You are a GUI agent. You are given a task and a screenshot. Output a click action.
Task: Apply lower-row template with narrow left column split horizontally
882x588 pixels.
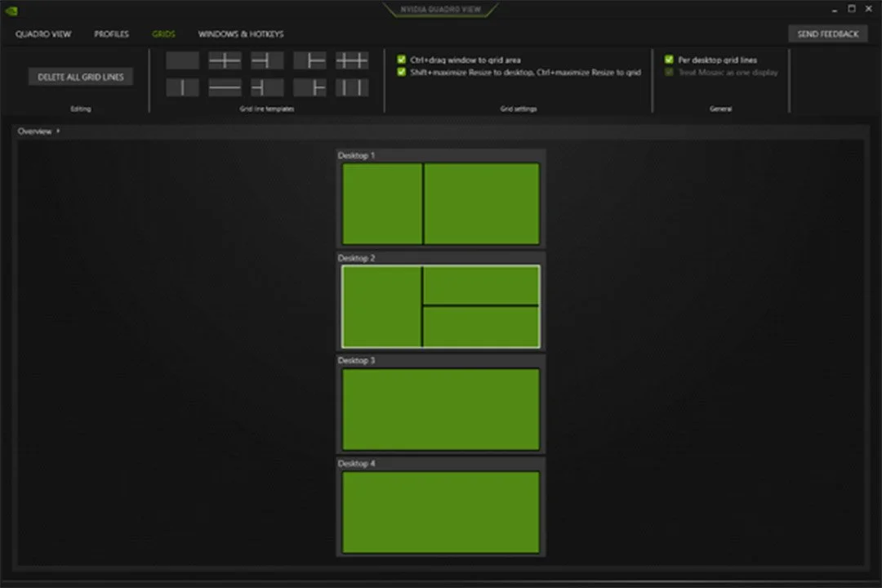coord(267,87)
